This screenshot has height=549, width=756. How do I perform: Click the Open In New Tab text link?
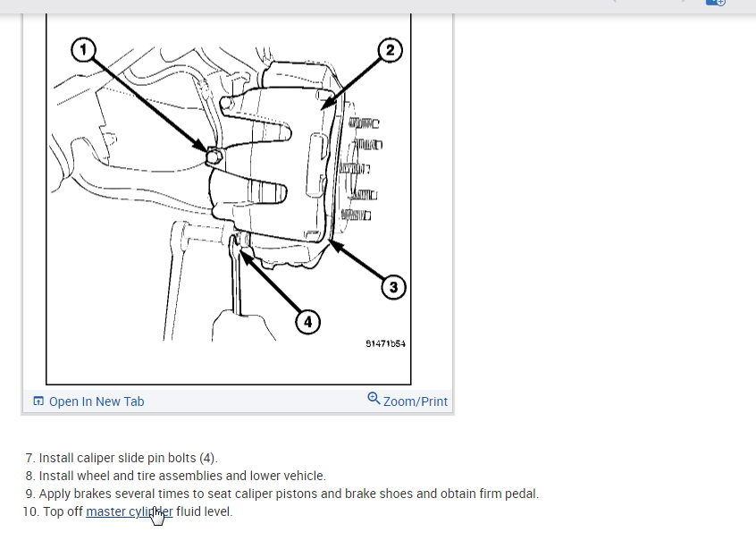(x=97, y=401)
